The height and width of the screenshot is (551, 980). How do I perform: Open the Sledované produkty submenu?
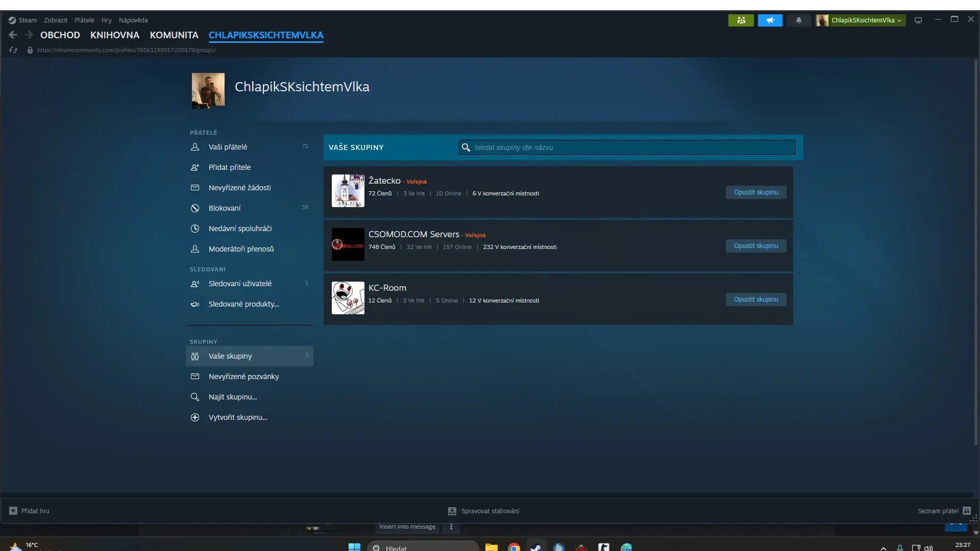[243, 304]
